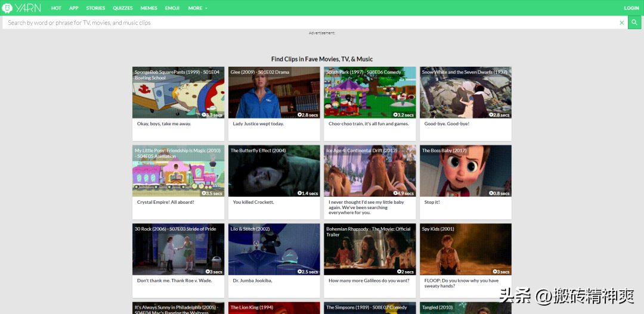This screenshot has width=644, height=314.
Task: Open the South Park S08E06 clip thumbnail
Action: click(x=370, y=92)
